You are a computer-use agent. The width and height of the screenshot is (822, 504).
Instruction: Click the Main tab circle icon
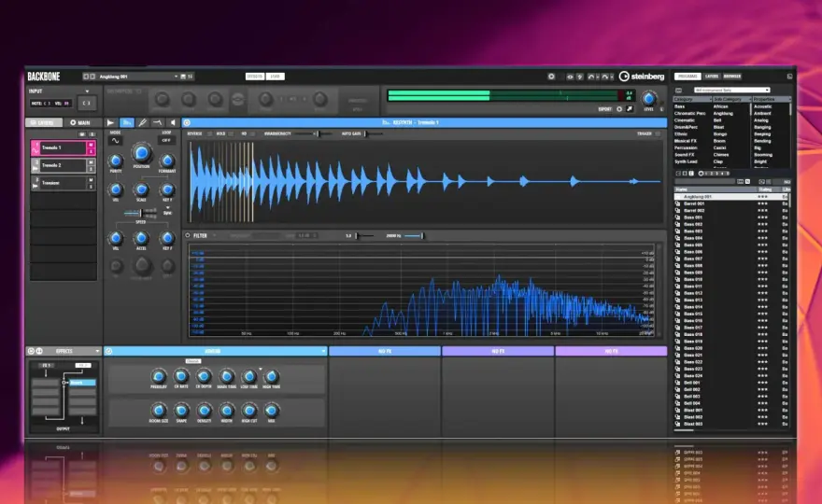pos(73,122)
